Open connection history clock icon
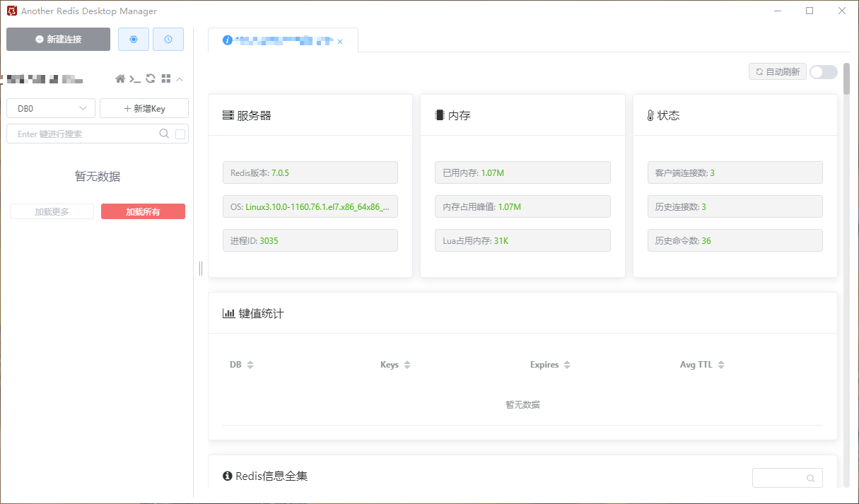This screenshot has width=859, height=504. (x=168, y=39)
